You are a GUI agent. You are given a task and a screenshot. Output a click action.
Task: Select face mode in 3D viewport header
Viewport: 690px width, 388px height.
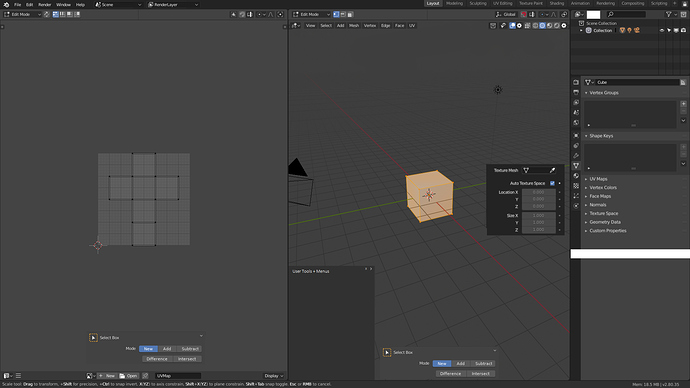(x=350, y=14)
